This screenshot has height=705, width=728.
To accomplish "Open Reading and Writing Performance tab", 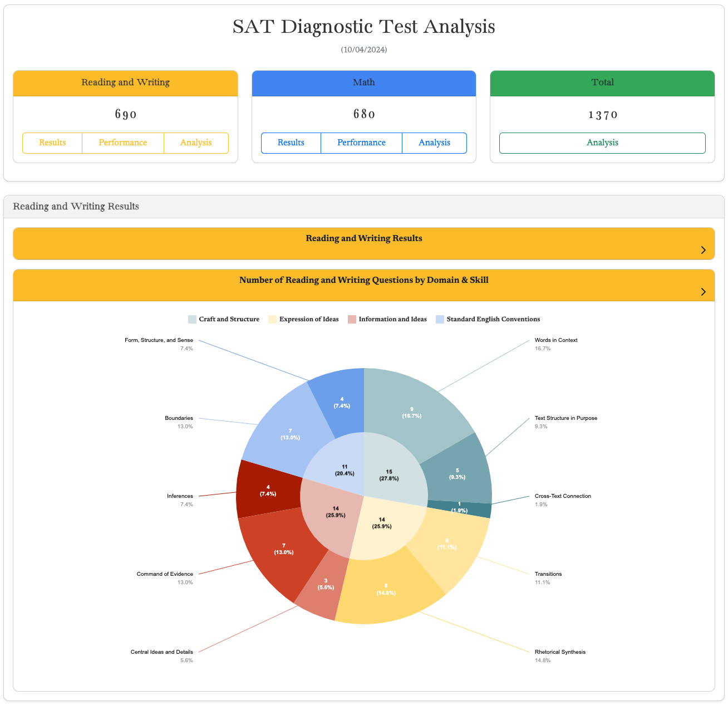I will [123, 143].
